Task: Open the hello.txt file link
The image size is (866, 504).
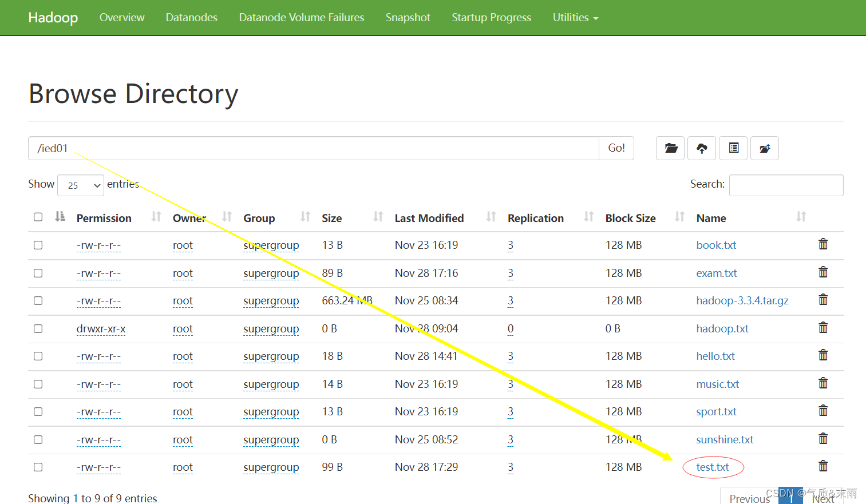Action: [x=715, y=356]
